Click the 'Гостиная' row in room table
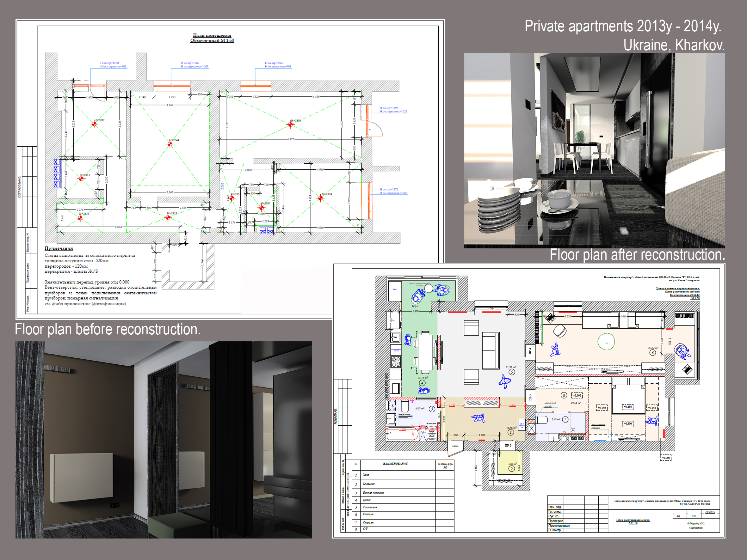The height and width of the screenshot is (560, 747). tap(370, 507)
